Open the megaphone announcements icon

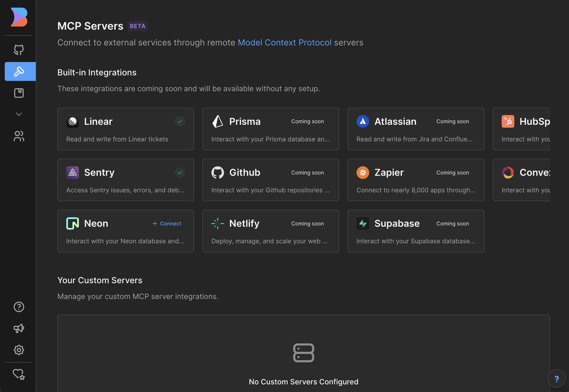coord(19,328)
